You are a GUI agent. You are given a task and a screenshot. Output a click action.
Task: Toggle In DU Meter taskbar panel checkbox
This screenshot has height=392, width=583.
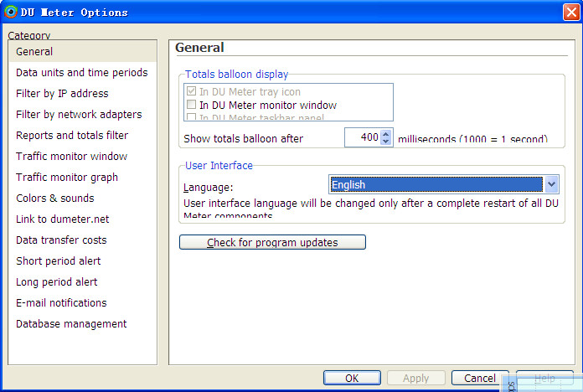coord(191,116)
